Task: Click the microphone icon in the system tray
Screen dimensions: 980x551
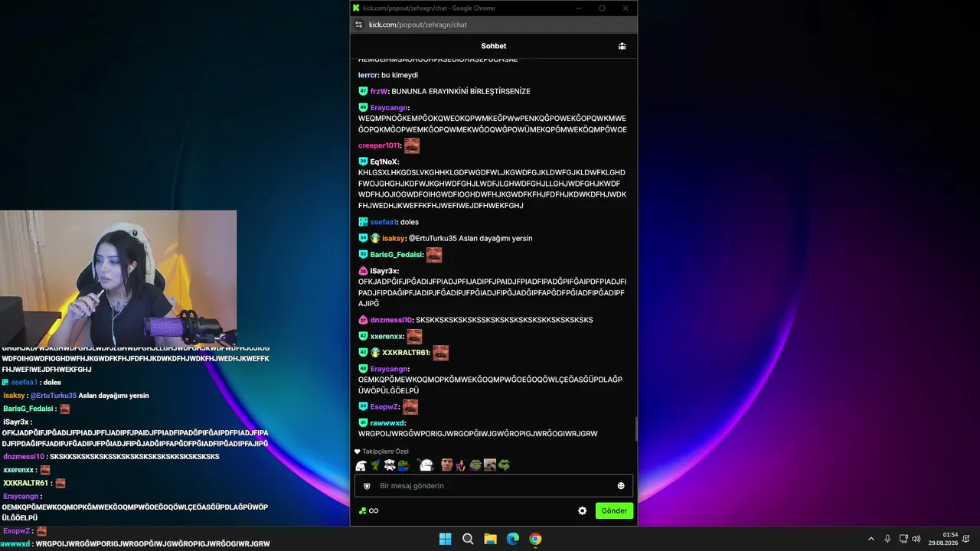Action: 887,539
